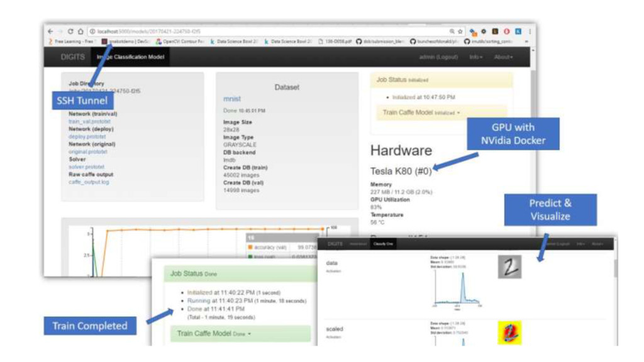Open the deploy.prototxt link
The image size is (644, 362).
(87, 136)
